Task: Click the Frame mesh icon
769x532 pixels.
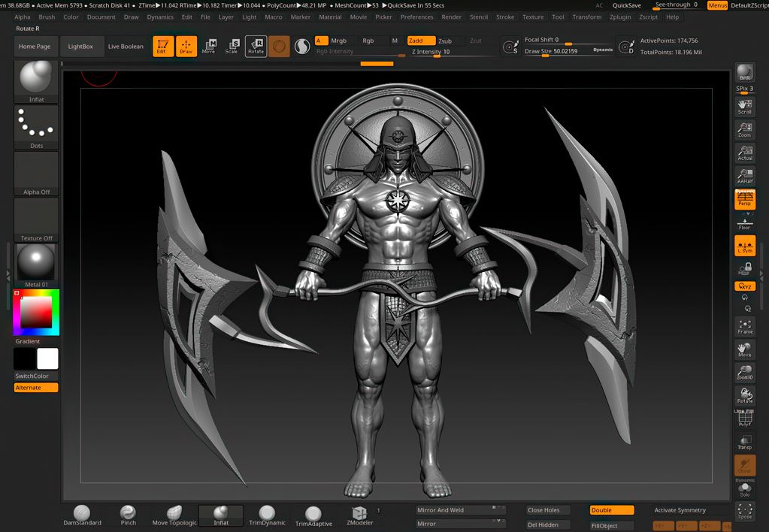Action: point(744,327)
